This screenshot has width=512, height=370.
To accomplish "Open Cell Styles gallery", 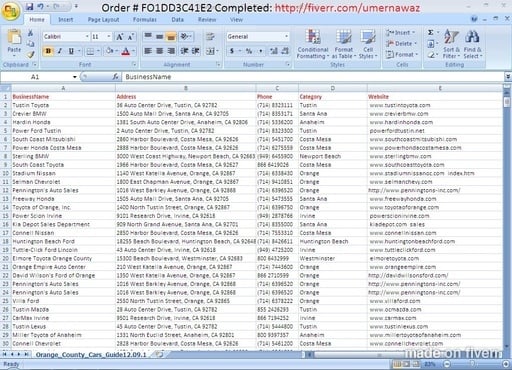I will pos(368,44).
